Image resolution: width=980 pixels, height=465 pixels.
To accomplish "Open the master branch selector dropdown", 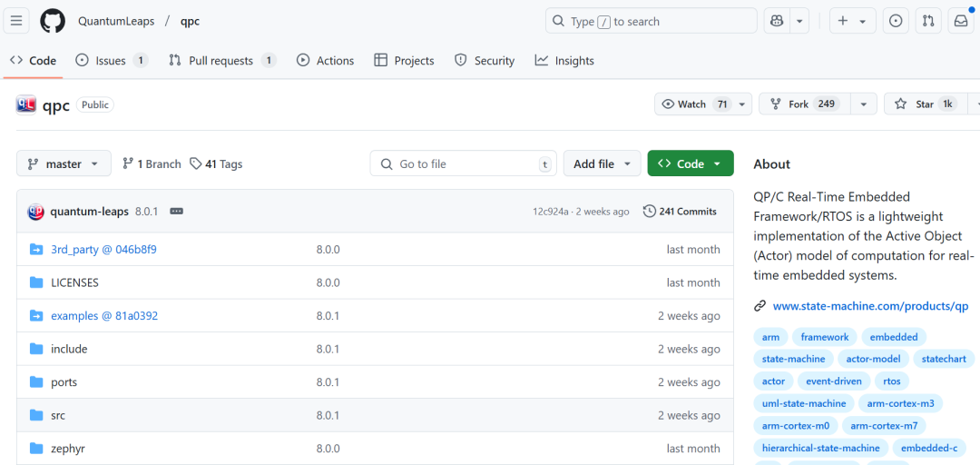I will pos(64,164).
